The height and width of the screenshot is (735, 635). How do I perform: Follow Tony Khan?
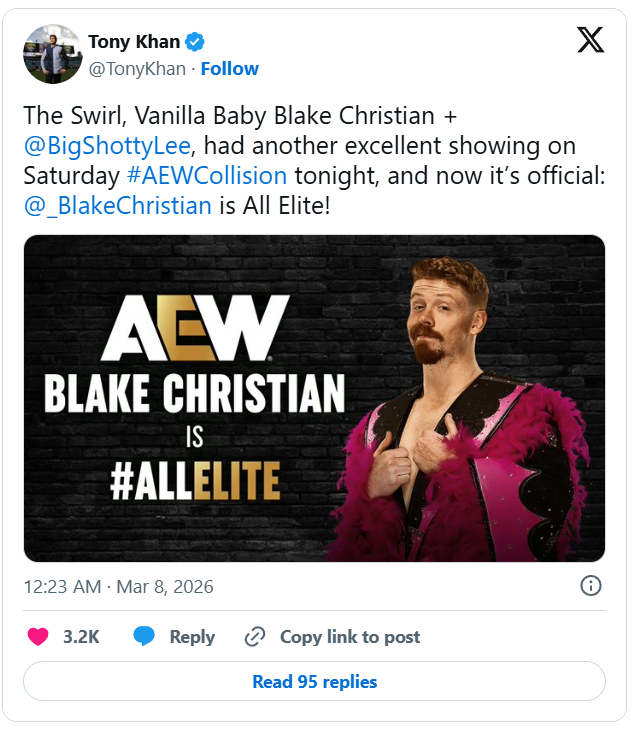(x=230, y=69)
